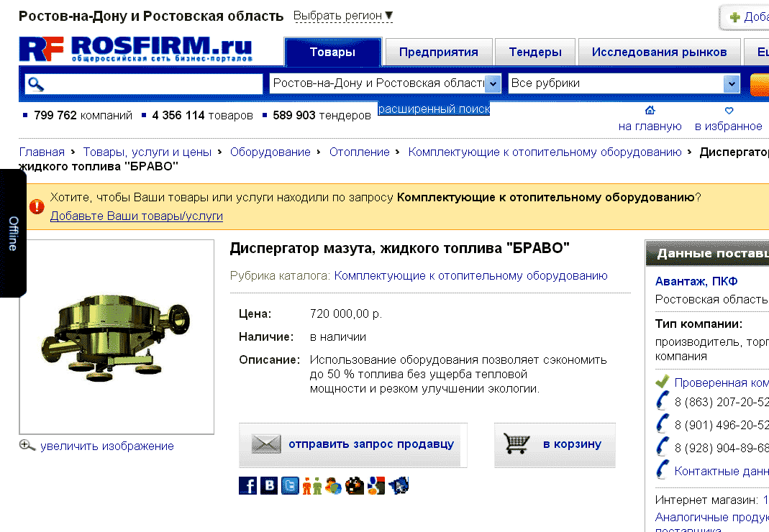Open the Ростов-на-Дону region dropdown

(385, 83)
